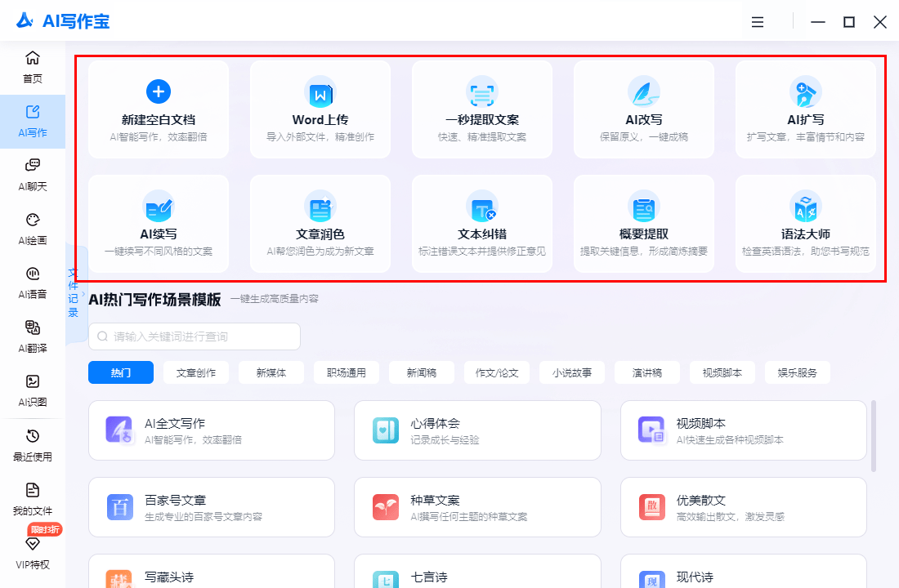This screenshot has height=588, width=899.
Task: Open the AI聊天 chat panel
Action: tap(32, 174)
